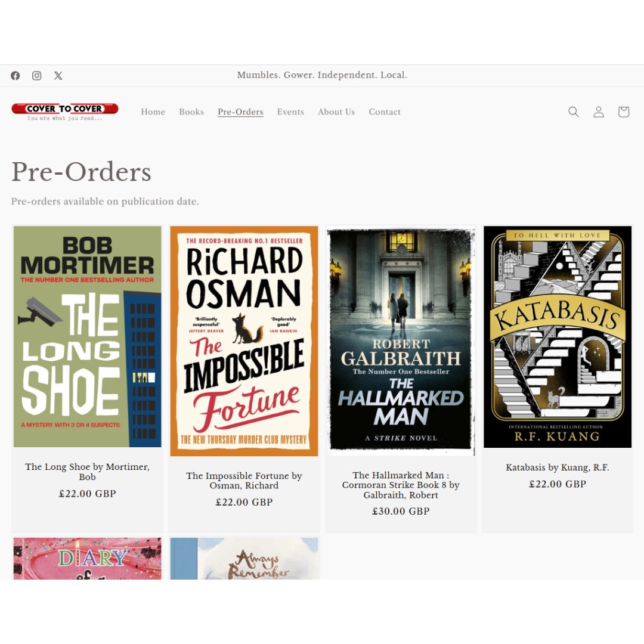Click 'Pre-orders available on publication date.' text
Image resolution: width=644 pixels, height=644 pixels.
[x=105, y=202]
